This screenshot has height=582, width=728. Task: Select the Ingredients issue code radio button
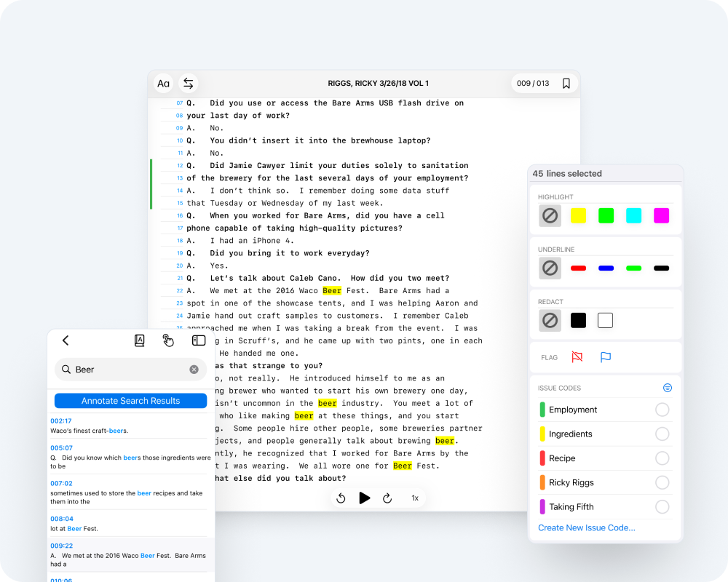point(662,434)
